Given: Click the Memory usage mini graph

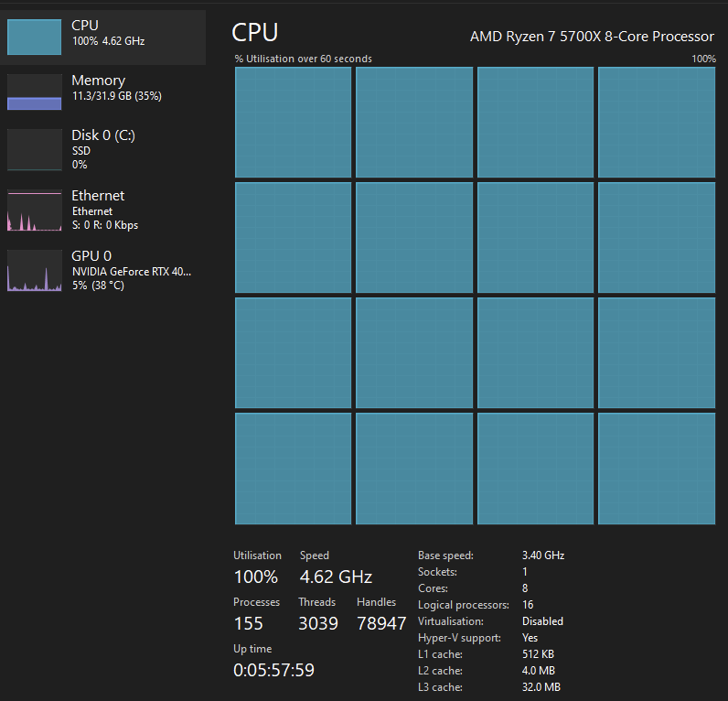Looking at the screenshot, I should tap(35, 92).
